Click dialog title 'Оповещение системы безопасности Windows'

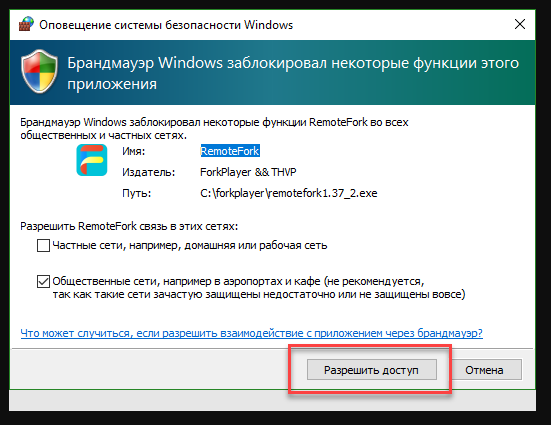coord(166,25)
